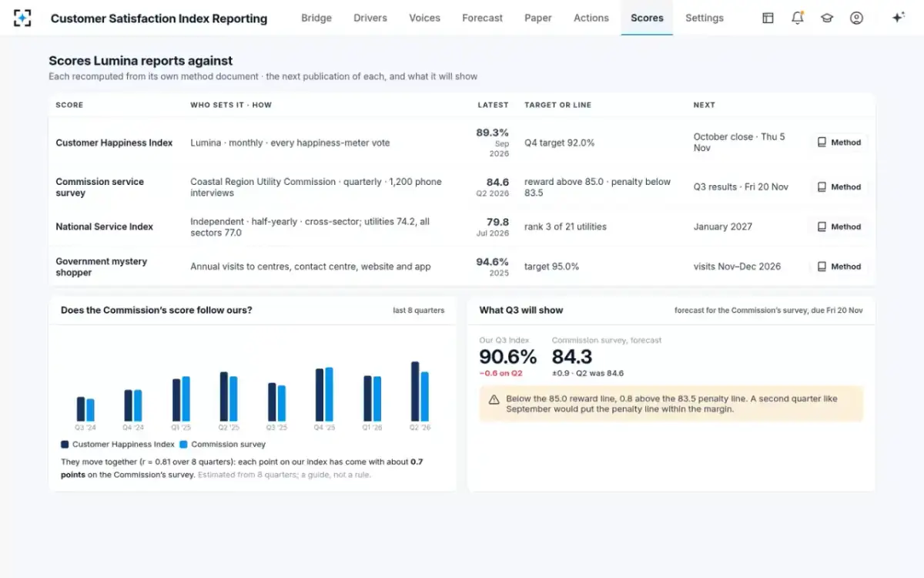Click the Customer Satisfaction Index Reporting title

coord(159,18)
